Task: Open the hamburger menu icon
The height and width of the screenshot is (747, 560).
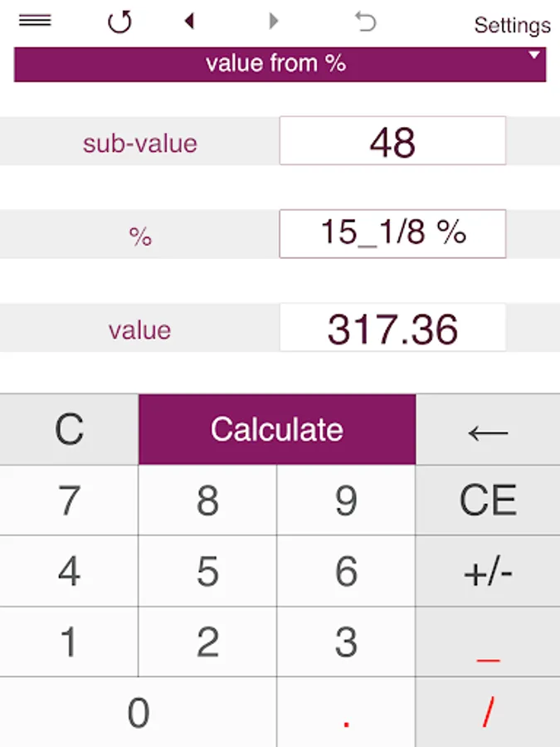Action: point(35,21)
